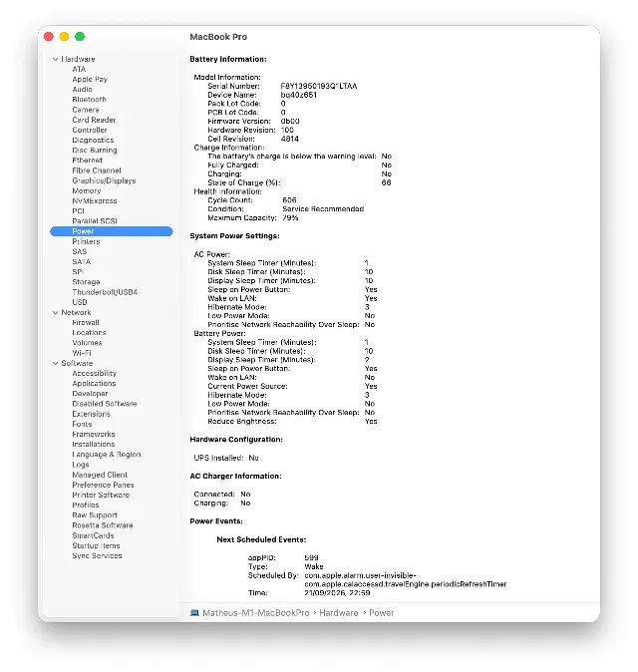Select Parallel SCSI in the sidebar

point(95,221)
